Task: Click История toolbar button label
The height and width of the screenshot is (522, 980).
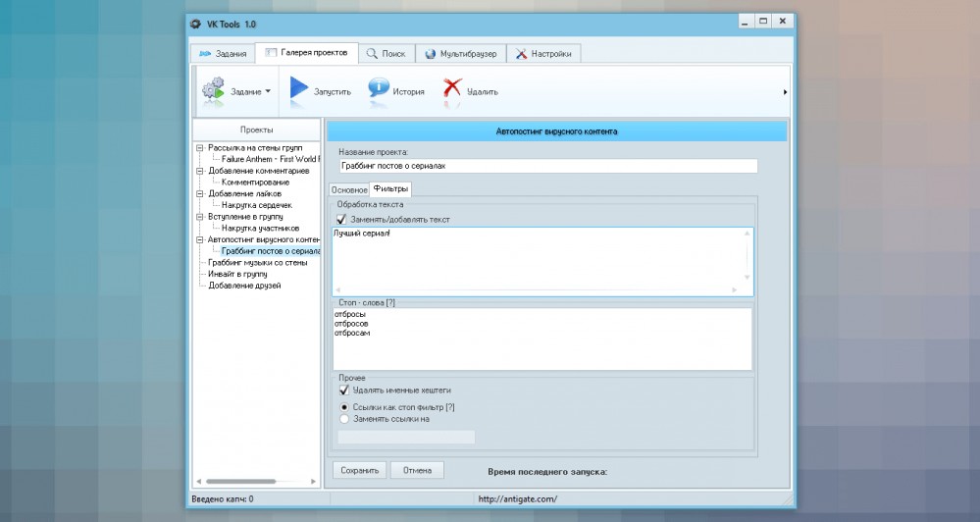Action: click(x=408, y=92)
